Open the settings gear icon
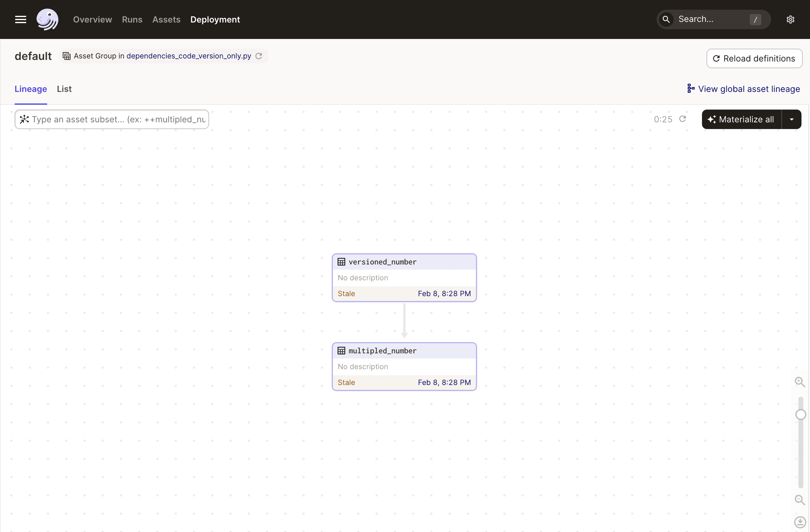 (790, 19)
